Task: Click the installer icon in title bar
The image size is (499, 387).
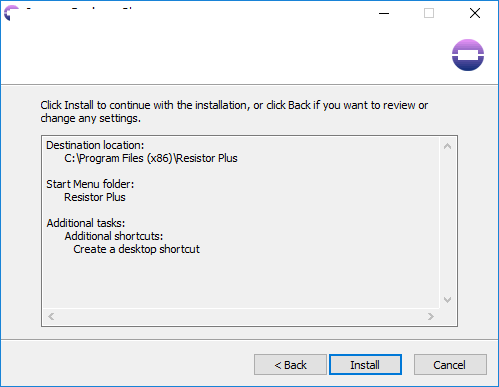Action: click(11, 13)
